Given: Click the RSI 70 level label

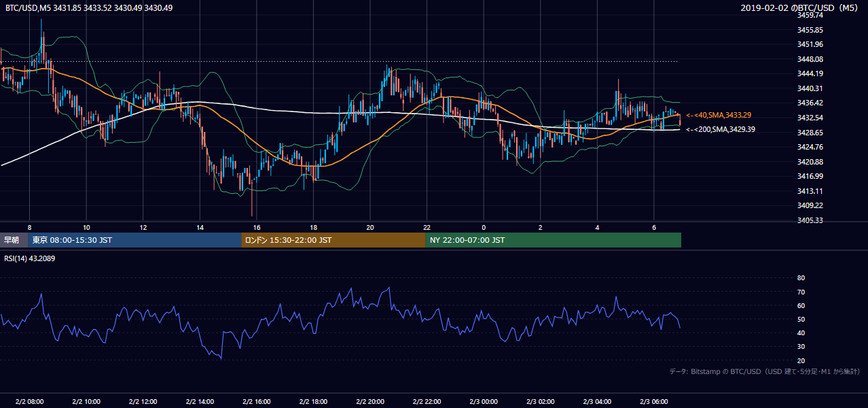Looking at the screenshot, I should 801,292.
